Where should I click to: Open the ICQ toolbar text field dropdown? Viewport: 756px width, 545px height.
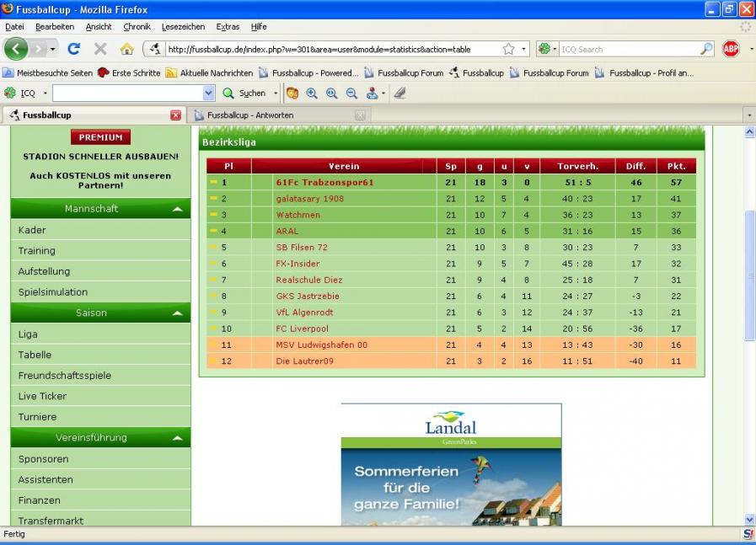tap(208, 94)
